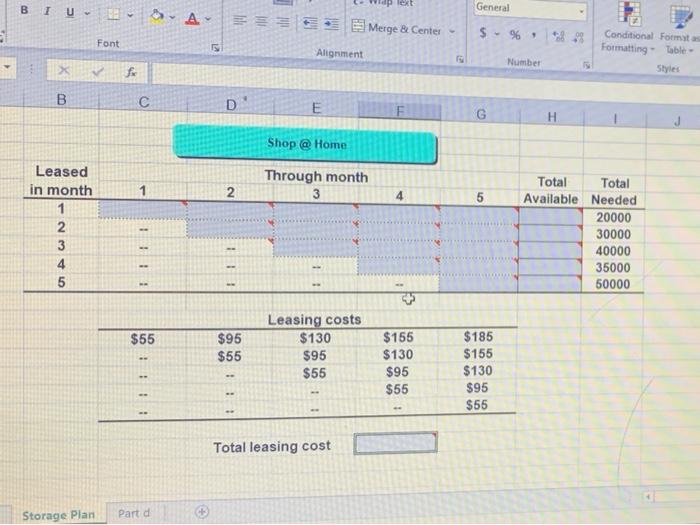
Task: Open Alignment dialog launcher
Action: click(459, 59)
